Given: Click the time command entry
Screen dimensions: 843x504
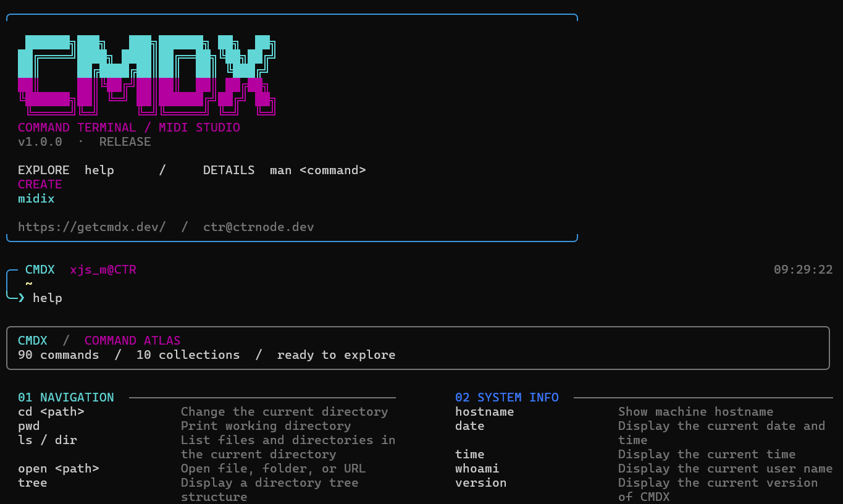Looking at the screenshot, I should point(470,454).
